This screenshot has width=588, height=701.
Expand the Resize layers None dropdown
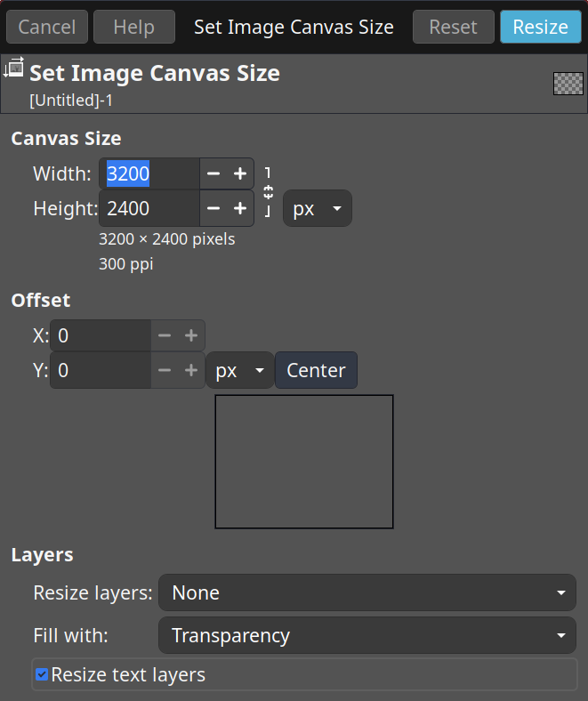pyautogui.click(x=367, y=592)
